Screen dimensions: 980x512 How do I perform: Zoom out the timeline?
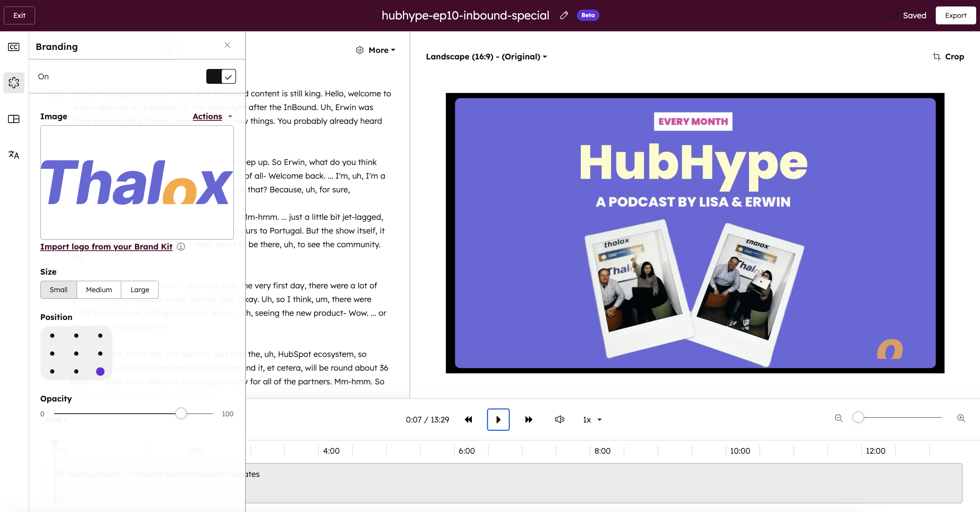click(839, 418)
